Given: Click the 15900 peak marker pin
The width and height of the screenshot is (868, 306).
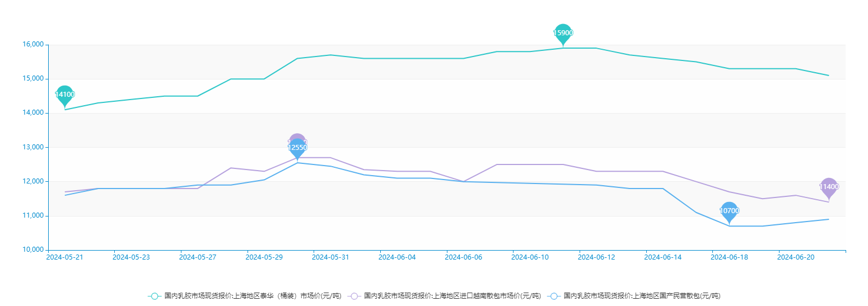Looking at the screenshot, I should (x=563, y=33).
